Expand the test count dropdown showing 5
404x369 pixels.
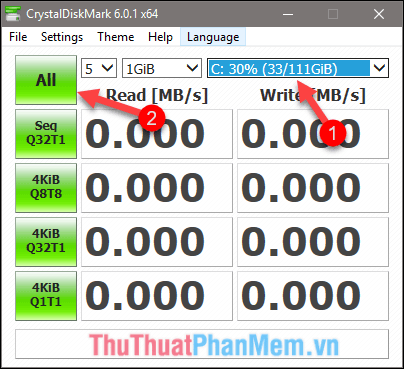click(x=99, y=68)
